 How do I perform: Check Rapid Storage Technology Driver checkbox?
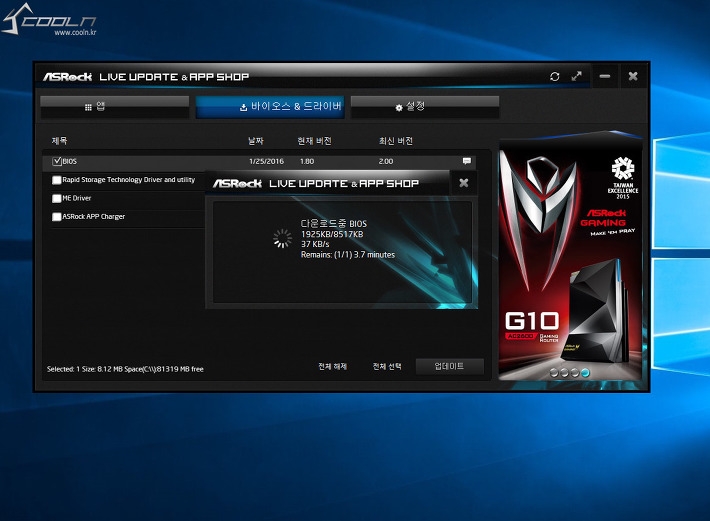tap(57, 180)
